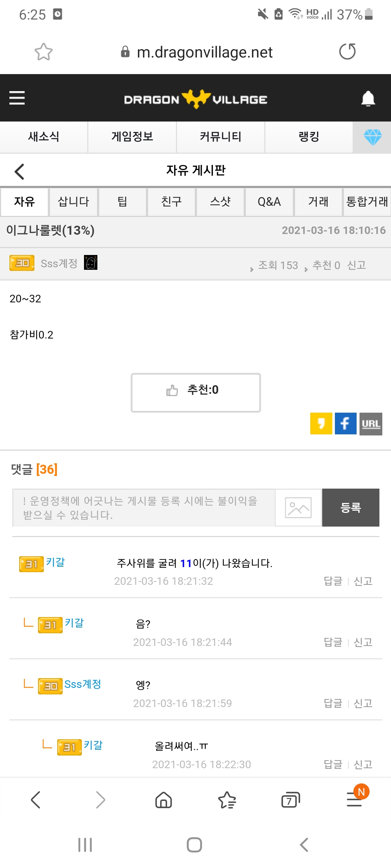The height and width of the screenshot is (868, 391).
Task: Share the post via KakaoTalk yellow icon
Action: pyautogui.click(x=321, y=424)
